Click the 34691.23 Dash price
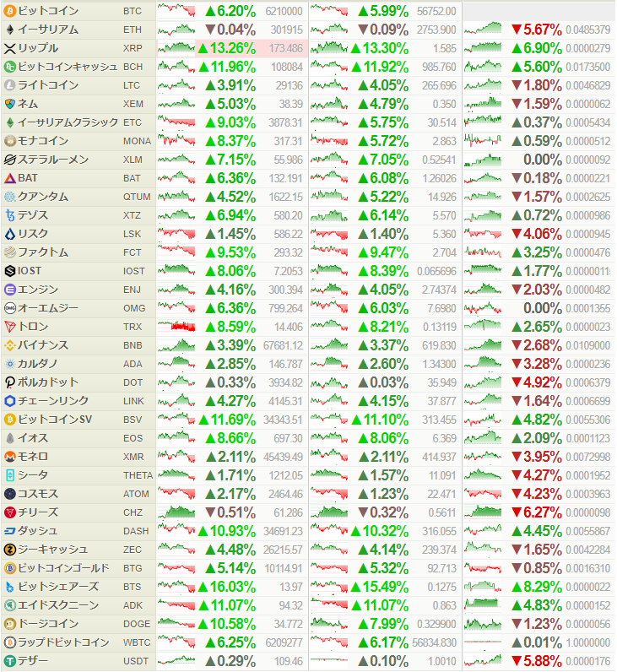This screenshot has height=672, width=617. pos(283,531)
